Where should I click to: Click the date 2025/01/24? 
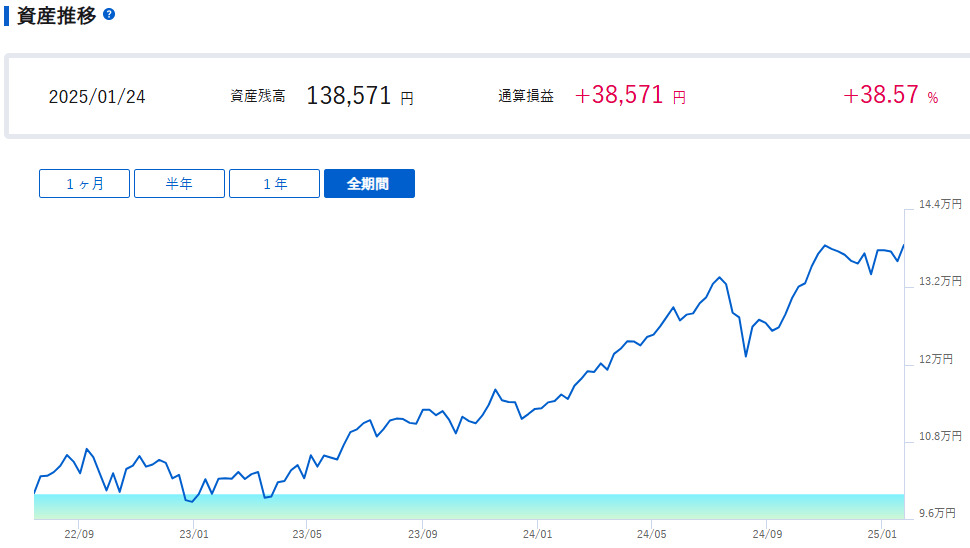point(97,97)
